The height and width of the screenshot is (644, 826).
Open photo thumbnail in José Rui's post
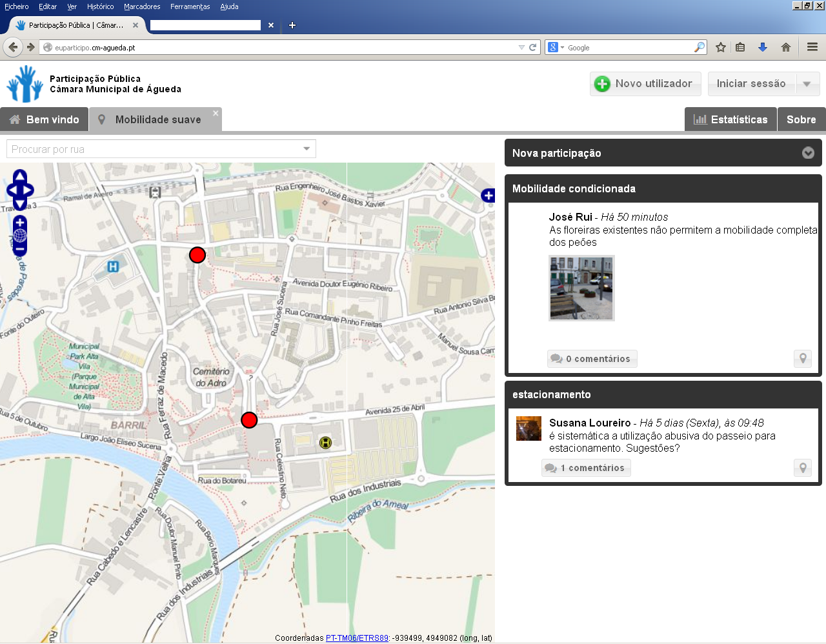[x=581, y=288]
